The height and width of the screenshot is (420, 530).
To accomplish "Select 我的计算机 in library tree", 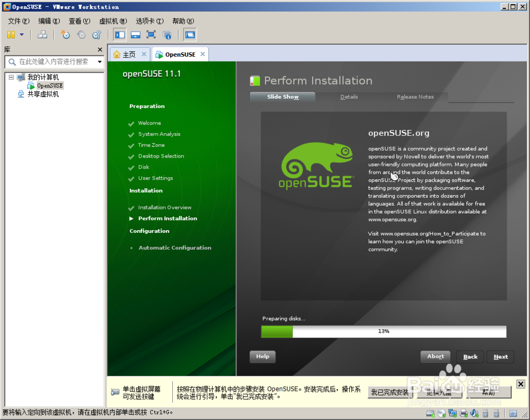I will [x=43, y=77].
